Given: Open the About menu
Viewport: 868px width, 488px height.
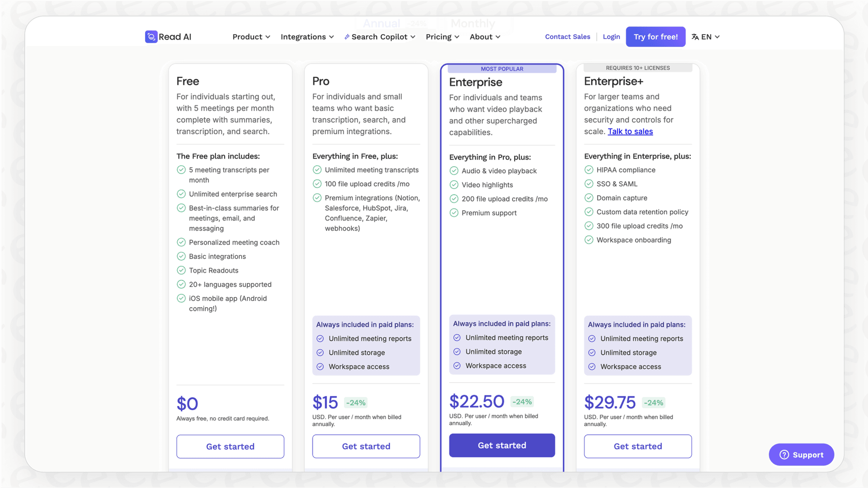Looking at the screenshot, I should [485, 37].
